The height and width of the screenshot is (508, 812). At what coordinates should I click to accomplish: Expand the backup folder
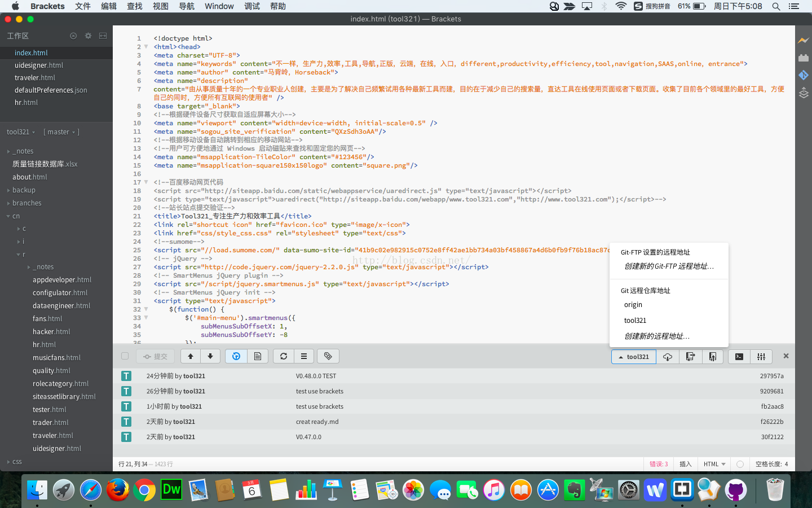pos(8,190)
